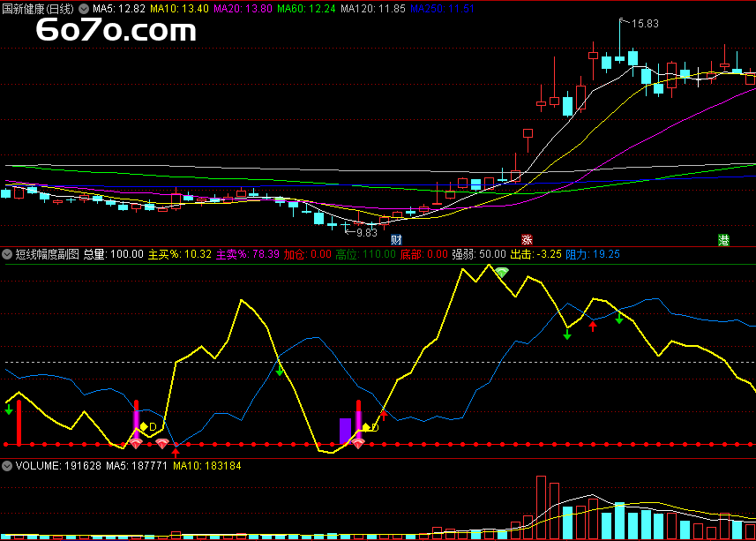Click the 阻力: 19.25 value
756x541 pixels.
coord(593,254)
